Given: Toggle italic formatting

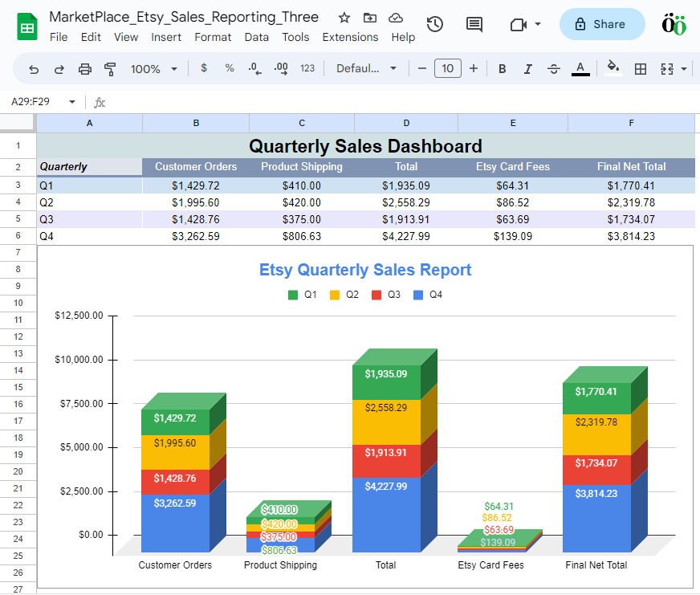Looking at the screenshot, I should tap(527, 68).
